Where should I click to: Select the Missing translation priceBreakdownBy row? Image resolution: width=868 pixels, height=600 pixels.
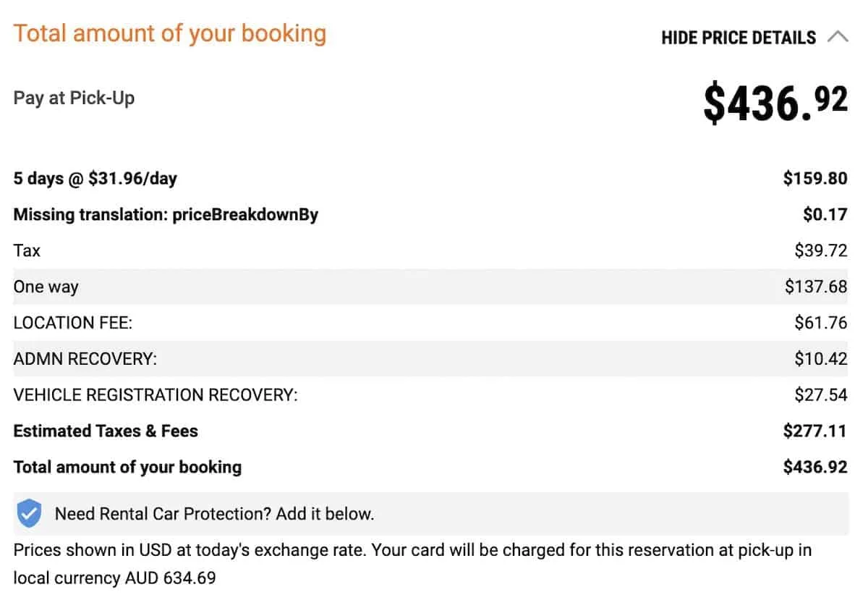(430, 214)
